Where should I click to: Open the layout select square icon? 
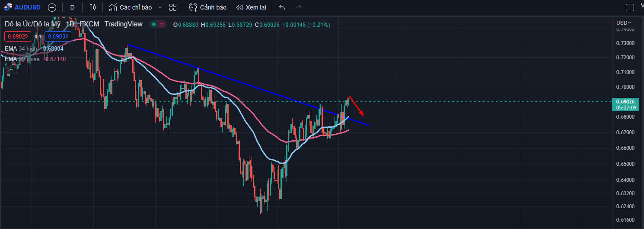click(630, 7)
